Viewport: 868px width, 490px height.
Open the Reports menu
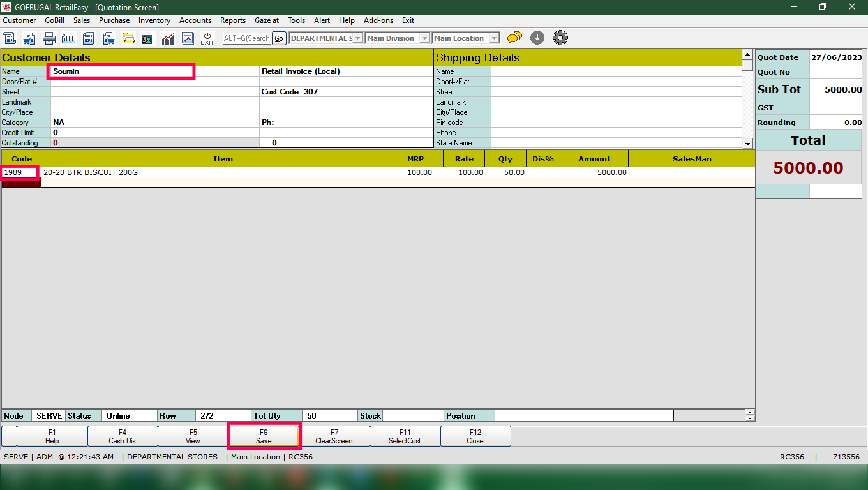[233, 20]
